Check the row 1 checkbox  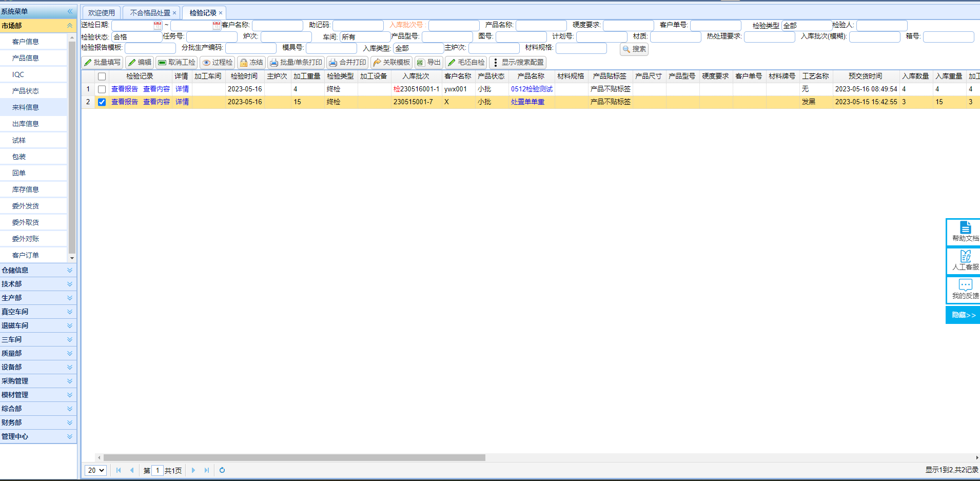coord(102,89)
